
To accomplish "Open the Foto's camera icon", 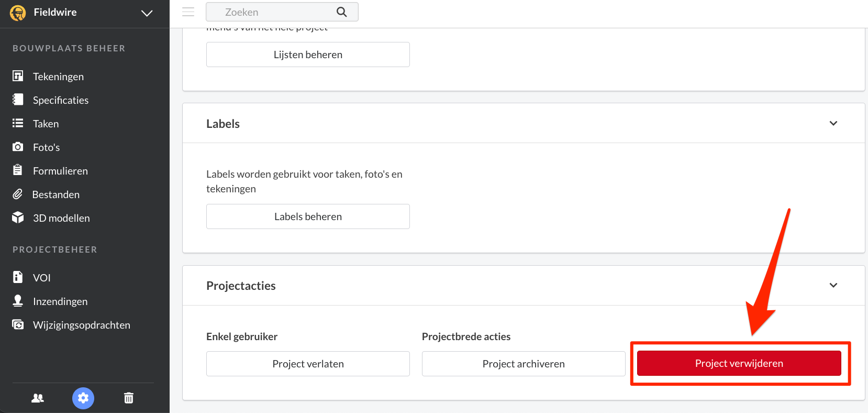I will (x=18, y=147).
